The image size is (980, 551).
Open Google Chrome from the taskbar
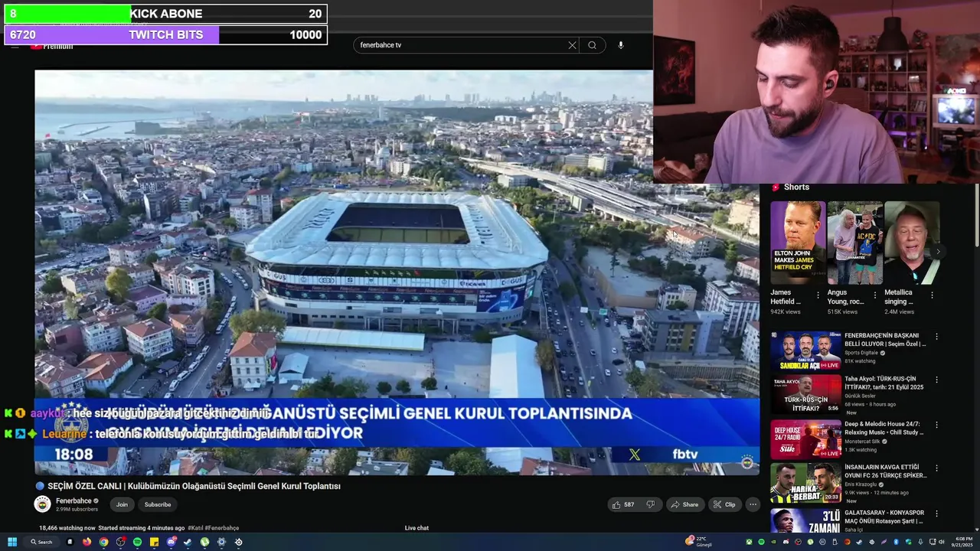(103, 542)
